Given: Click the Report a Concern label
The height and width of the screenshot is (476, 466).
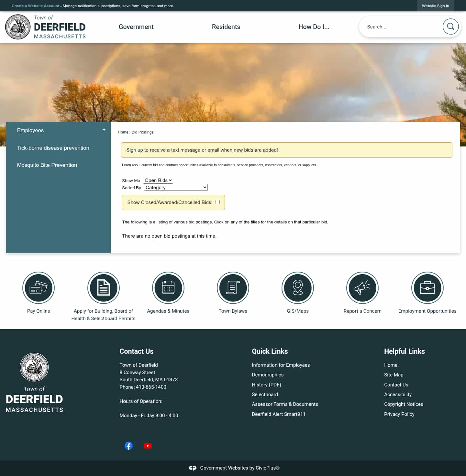Looking at the screenshot, I should (x=362, y=311).
